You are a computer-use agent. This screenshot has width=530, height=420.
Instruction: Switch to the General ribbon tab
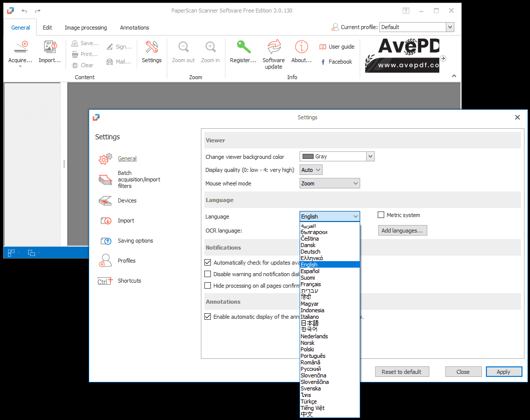(21, 28)
